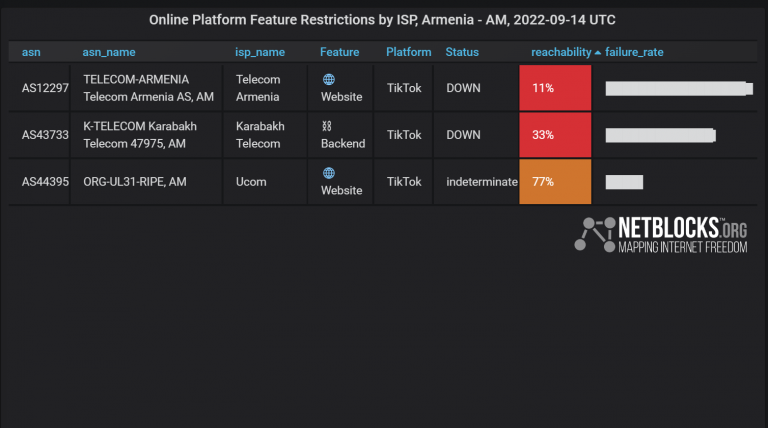Sort by Status column header
This screenshot has width=768, height=428.
462,52
